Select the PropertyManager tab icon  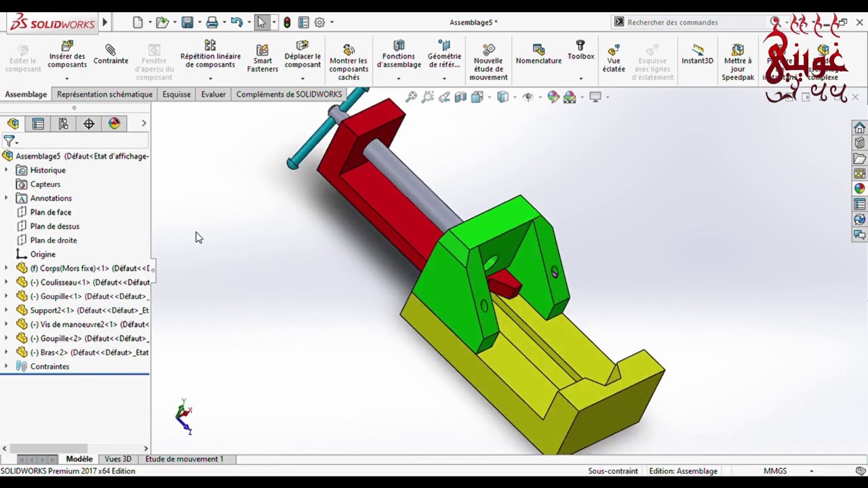pyautogui.click(x=38, y=123)
